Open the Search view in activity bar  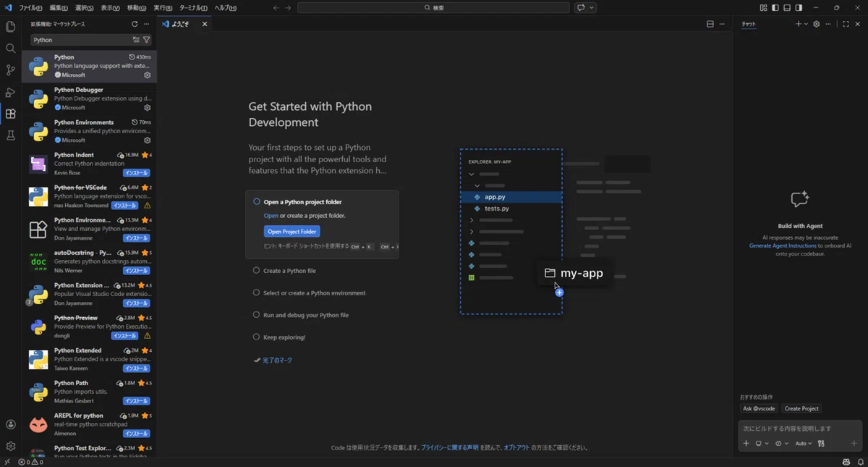(10, 49)
